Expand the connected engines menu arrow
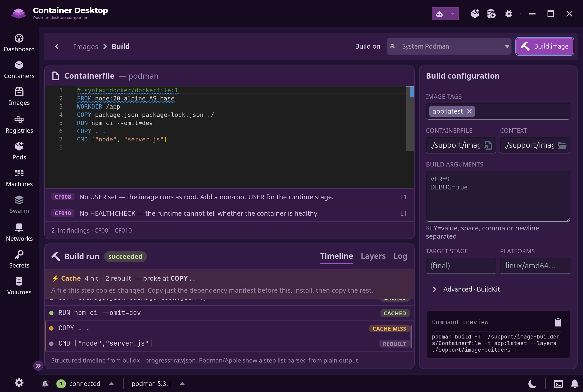583x392 pixels. pyautogui.click(x=111, y=384)
